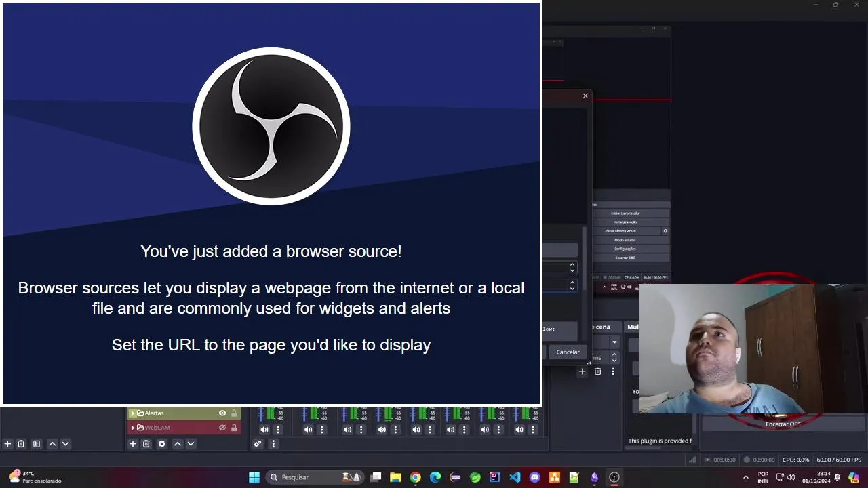The image size is (868, 488).
Task: Select the WebCAM source group
Action: point(184,428)
